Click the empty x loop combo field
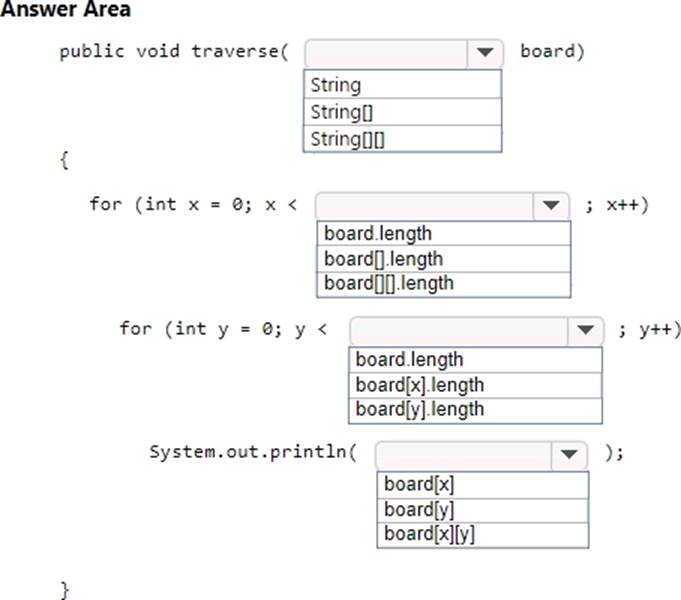 click(x=425, y=206)
